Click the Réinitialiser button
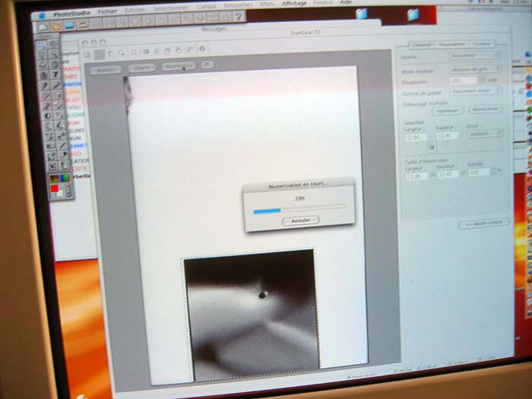Image resolution: width=532 pixels, height=399 pixels. [x=486, y=109]
